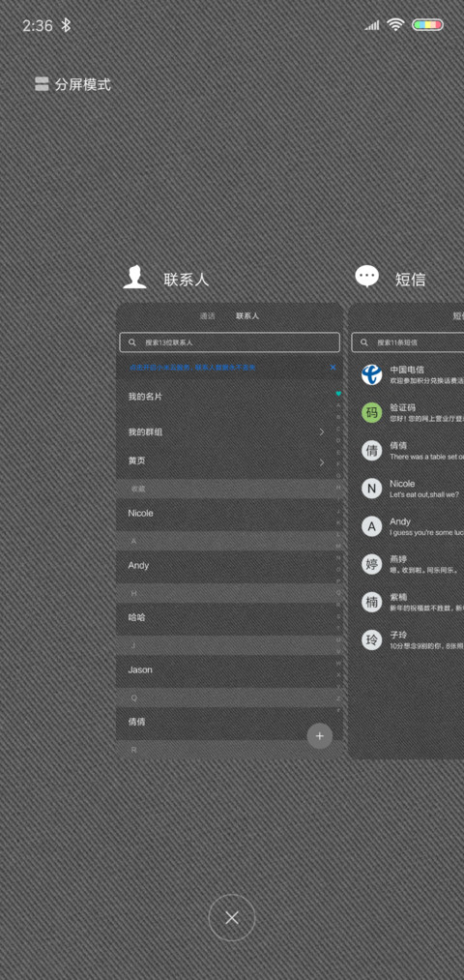Tap the 婷 avatar for 燕婷 message
Screen dimensions: 464x980
(x=371, y=564)
